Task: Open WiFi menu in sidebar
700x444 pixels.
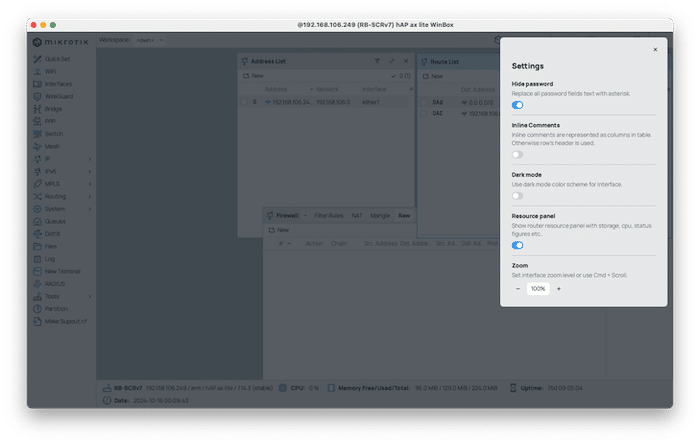Action: 50,71
